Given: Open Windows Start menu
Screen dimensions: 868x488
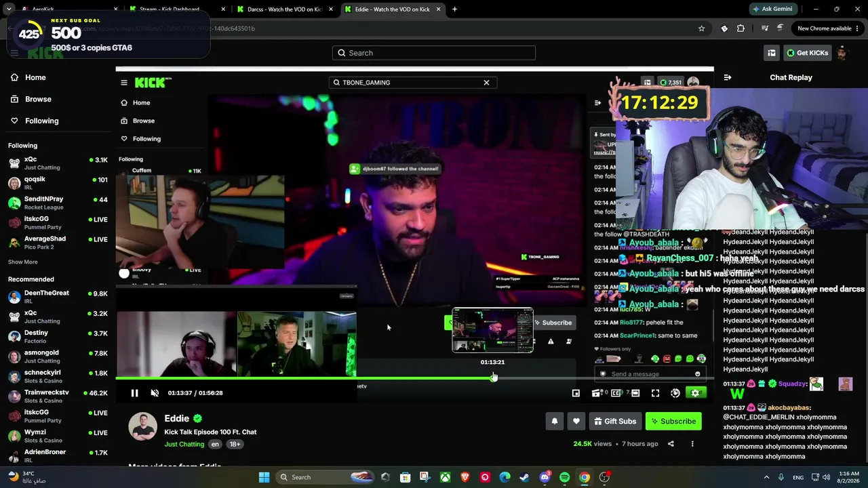Looking at the screenshot, I should click(x=264, y=477).
